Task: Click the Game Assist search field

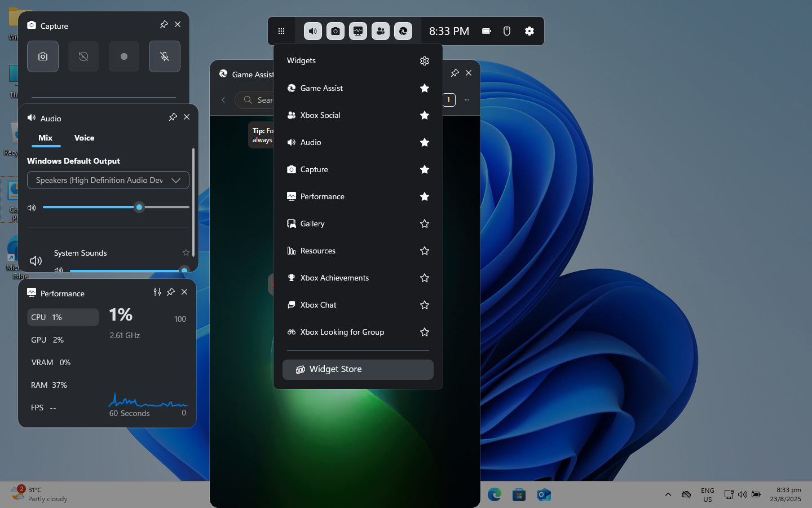Action: 254,100
